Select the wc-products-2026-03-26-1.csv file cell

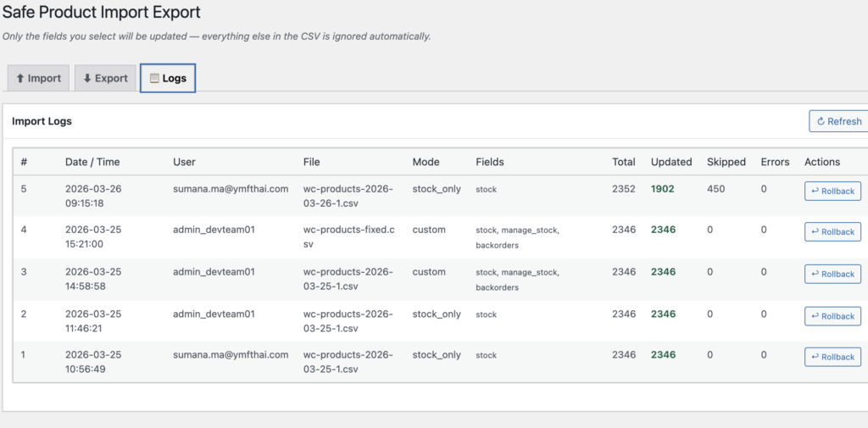pyautogui.click(x=348, y=196)
